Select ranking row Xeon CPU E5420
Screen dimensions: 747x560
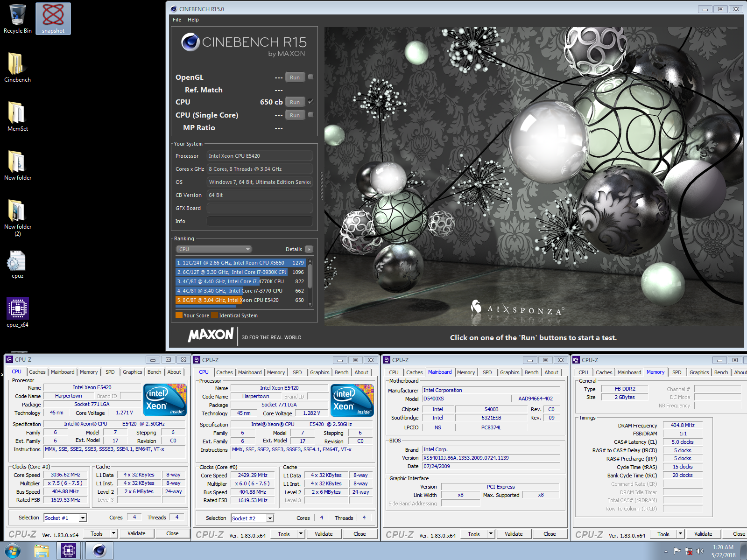pos(240,300)
